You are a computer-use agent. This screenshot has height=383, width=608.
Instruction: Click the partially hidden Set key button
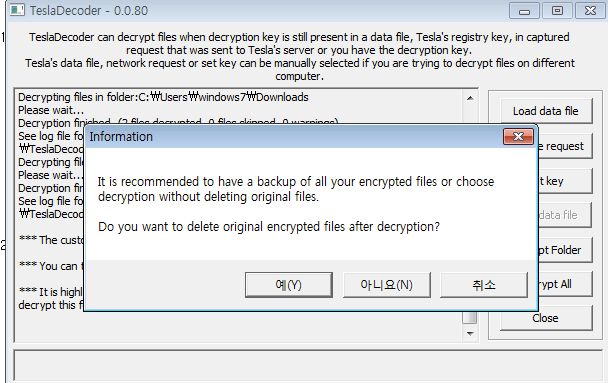pos(565,181)
